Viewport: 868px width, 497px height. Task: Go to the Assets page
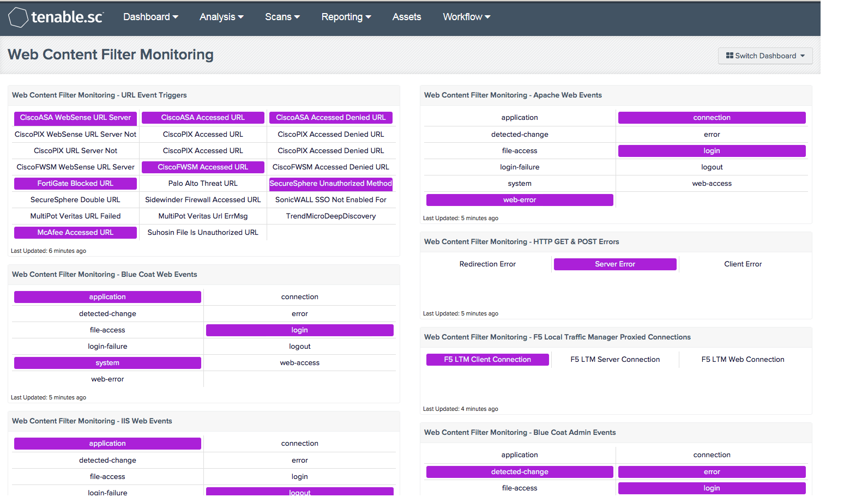tap(407, 17)
